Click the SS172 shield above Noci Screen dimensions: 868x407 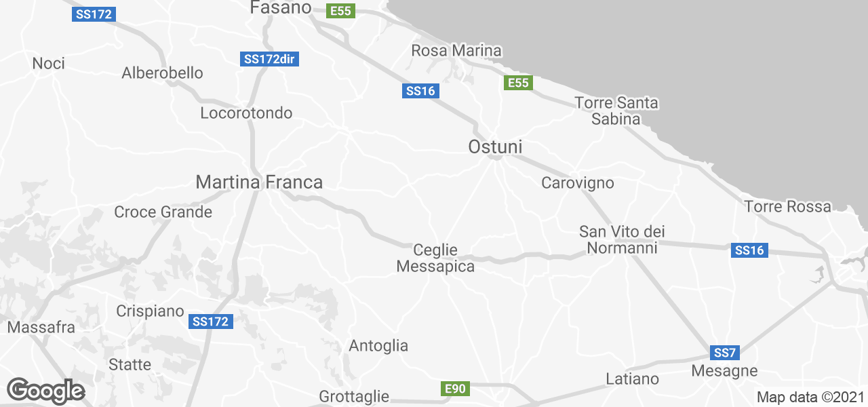point(94,14)
